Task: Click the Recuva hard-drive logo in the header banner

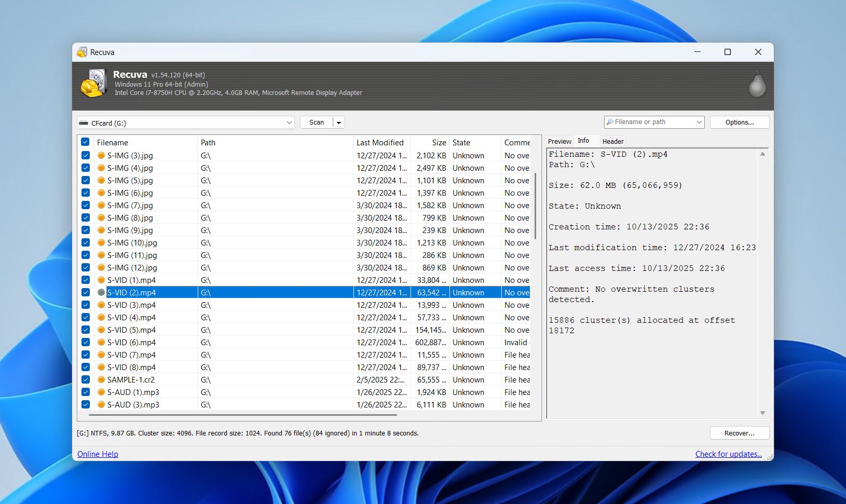Action: tap(93, 84)
